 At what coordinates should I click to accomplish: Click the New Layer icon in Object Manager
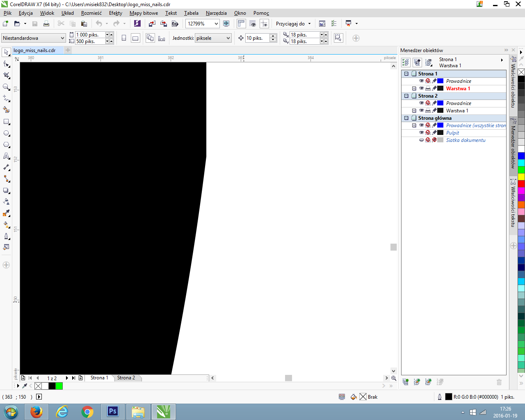(x=406, y=382)
